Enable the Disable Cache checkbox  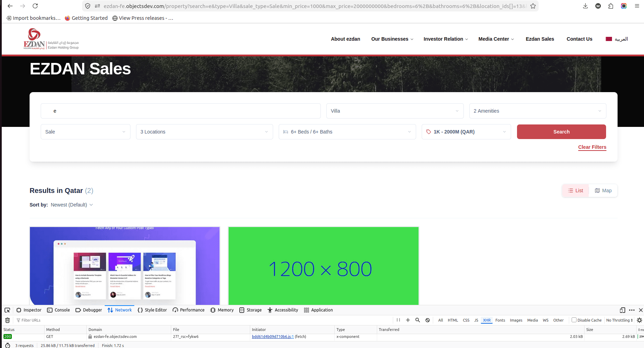[x=574, y=320]
